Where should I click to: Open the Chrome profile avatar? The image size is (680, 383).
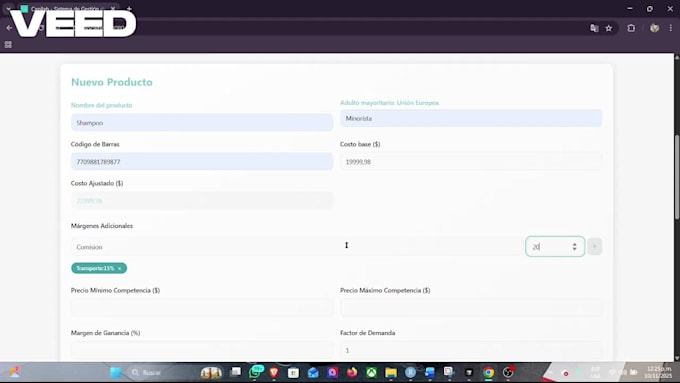point(654,28)
